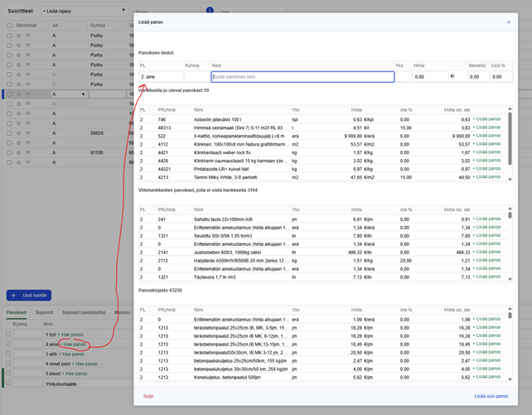The image size is (532, 415).
Task: Tick checkbox for 4 omat palv row
Action: pos(8,363)
